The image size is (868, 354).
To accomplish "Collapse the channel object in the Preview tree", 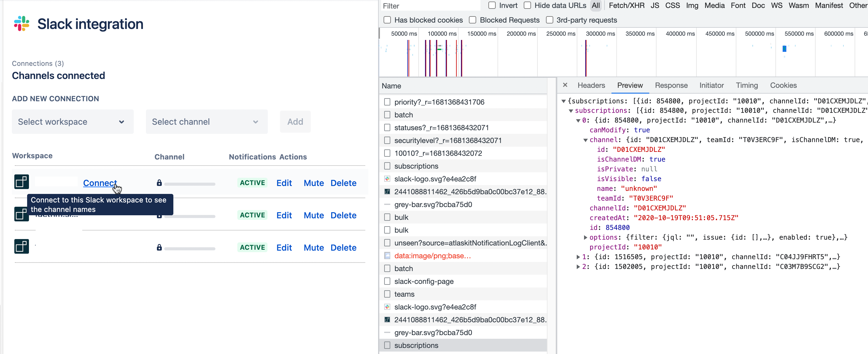I will [x=586, y=140].
